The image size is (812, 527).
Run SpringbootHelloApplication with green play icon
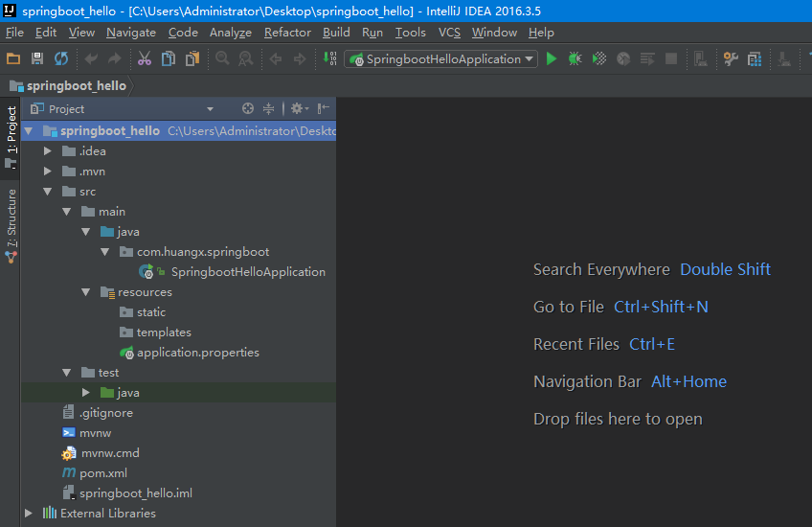(x=552, y=59)
